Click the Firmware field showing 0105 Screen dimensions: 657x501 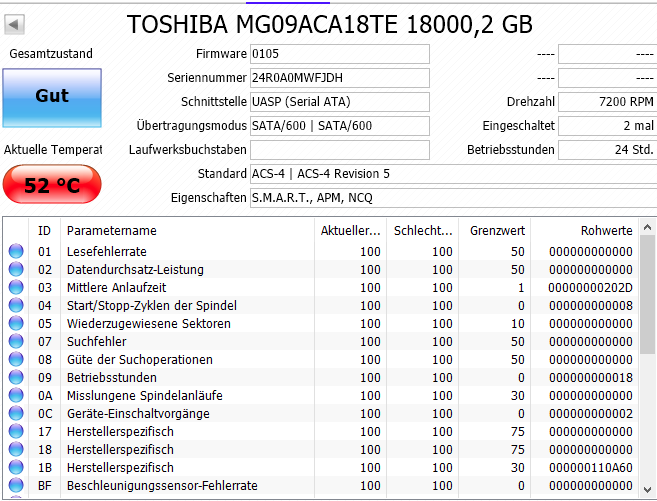pos(340,54)
